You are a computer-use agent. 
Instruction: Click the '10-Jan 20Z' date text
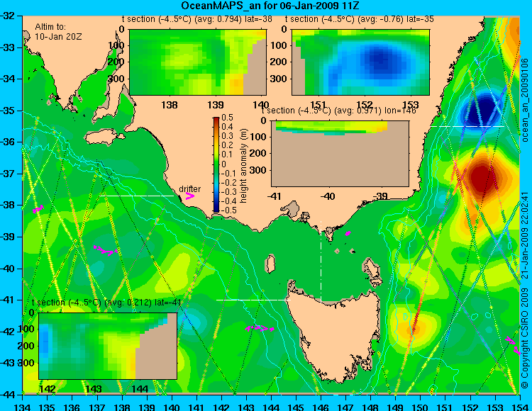click(58, 37)
